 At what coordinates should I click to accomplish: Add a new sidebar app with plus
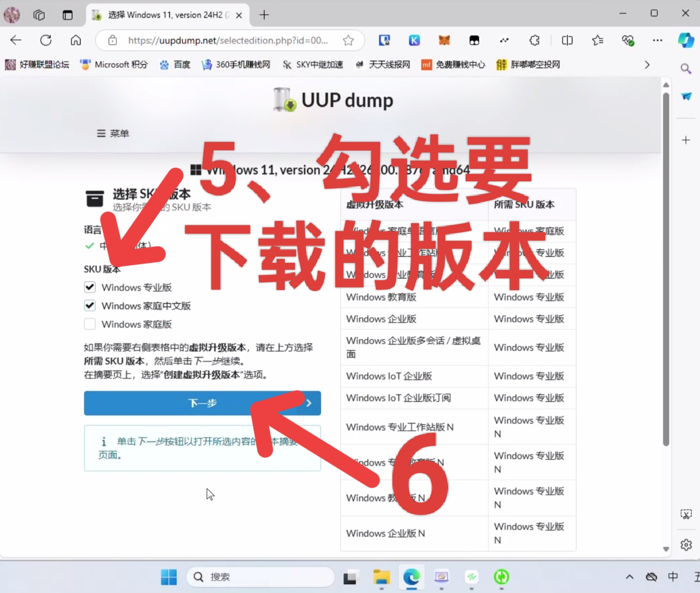pos(686,140)
